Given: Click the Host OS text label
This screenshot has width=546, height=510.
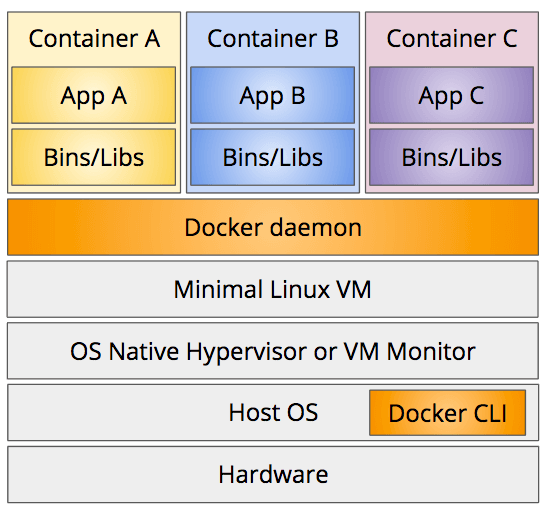Looking at the screenshot, I should coord(273,413).
